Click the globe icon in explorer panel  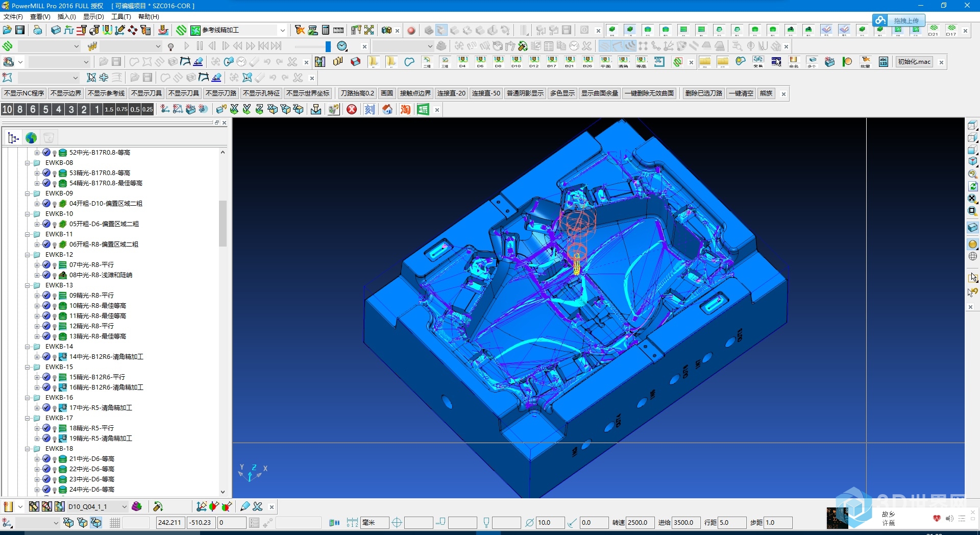(x=31, y=138)
